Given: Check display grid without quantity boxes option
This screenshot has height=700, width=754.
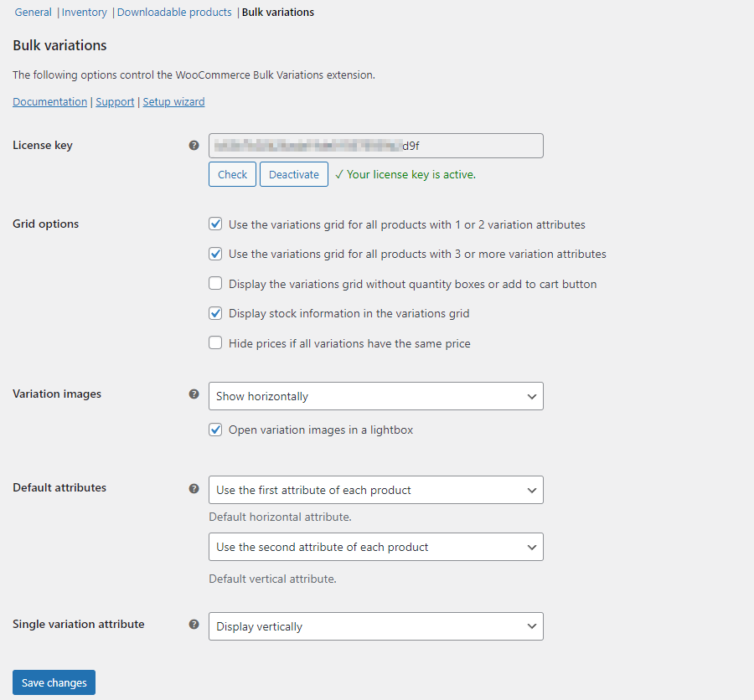Looking at the screenshot, I should click(215, 283).
